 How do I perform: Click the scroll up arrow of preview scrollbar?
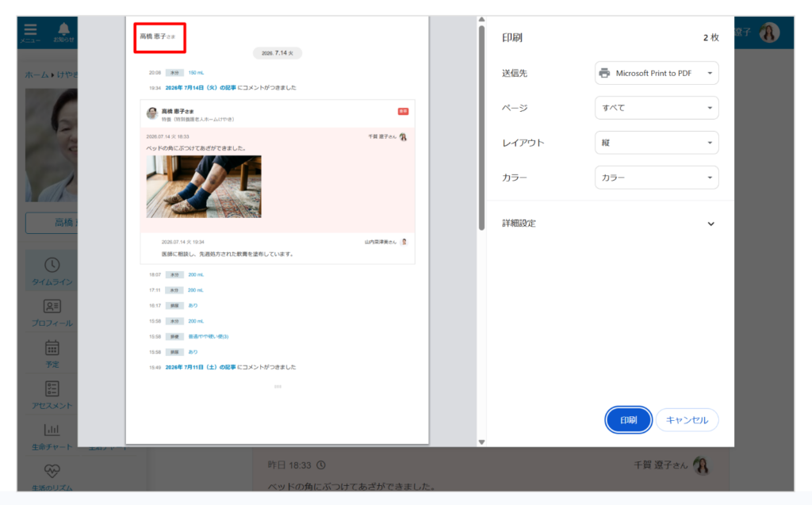(x=481, y=20)
